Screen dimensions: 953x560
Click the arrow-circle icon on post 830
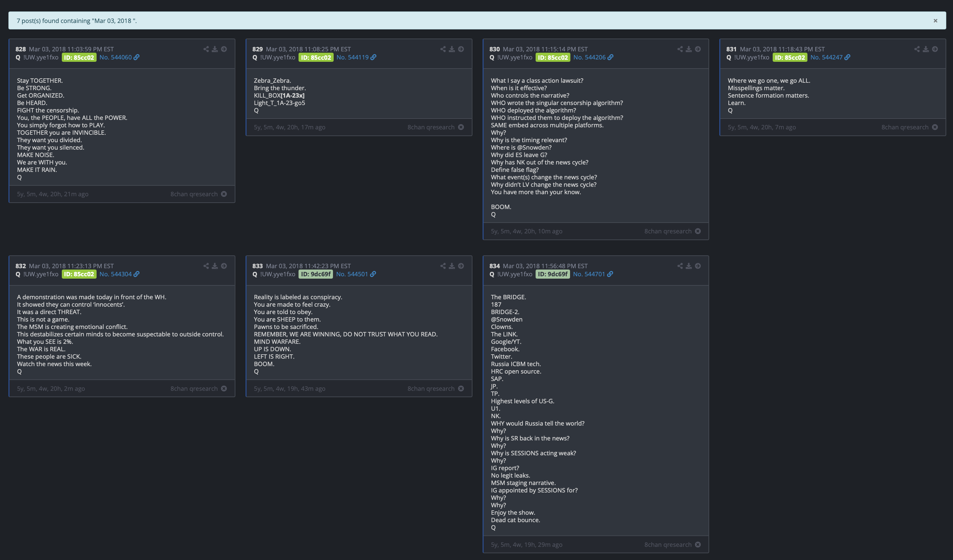click(x=698, y=49)
